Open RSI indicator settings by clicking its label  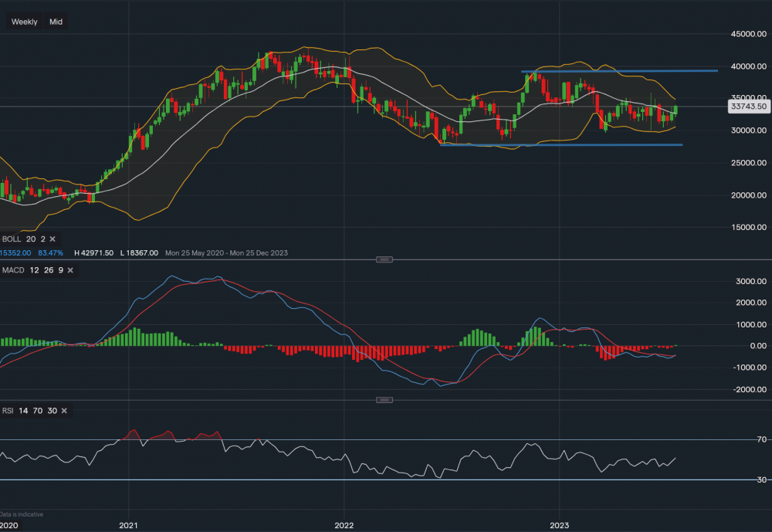click(x=9, y=411)
